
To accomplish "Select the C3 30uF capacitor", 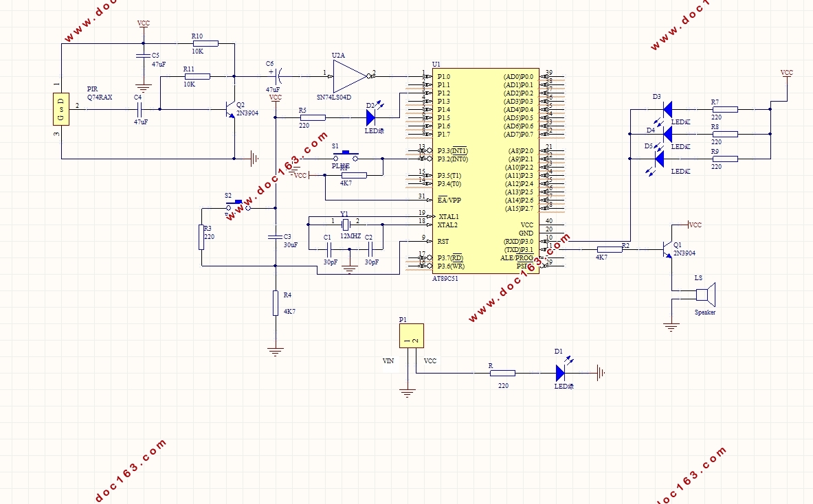I will [x=276, y=238].
